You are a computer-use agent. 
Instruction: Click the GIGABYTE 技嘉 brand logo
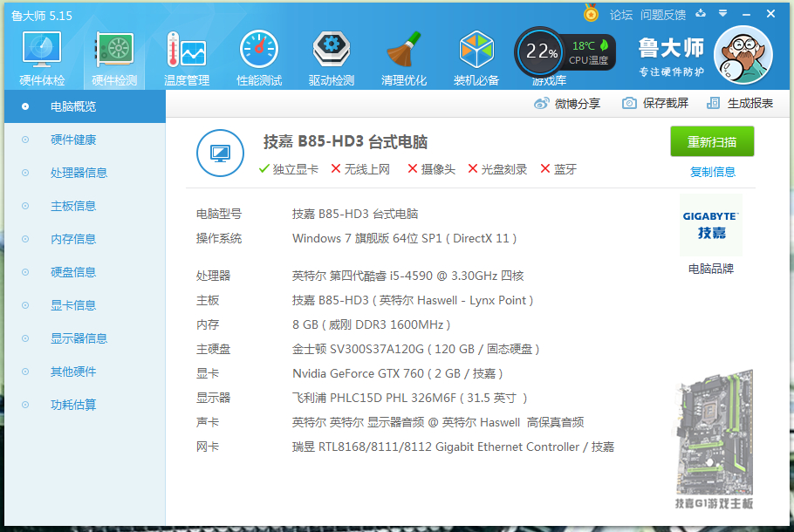tap(711, 225)
